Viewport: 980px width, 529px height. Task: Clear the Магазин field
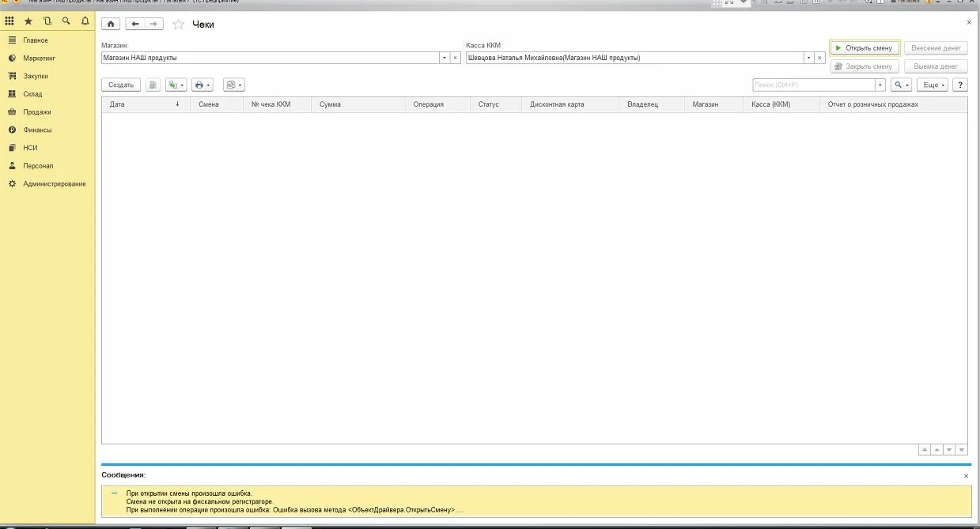coord(456,58)
